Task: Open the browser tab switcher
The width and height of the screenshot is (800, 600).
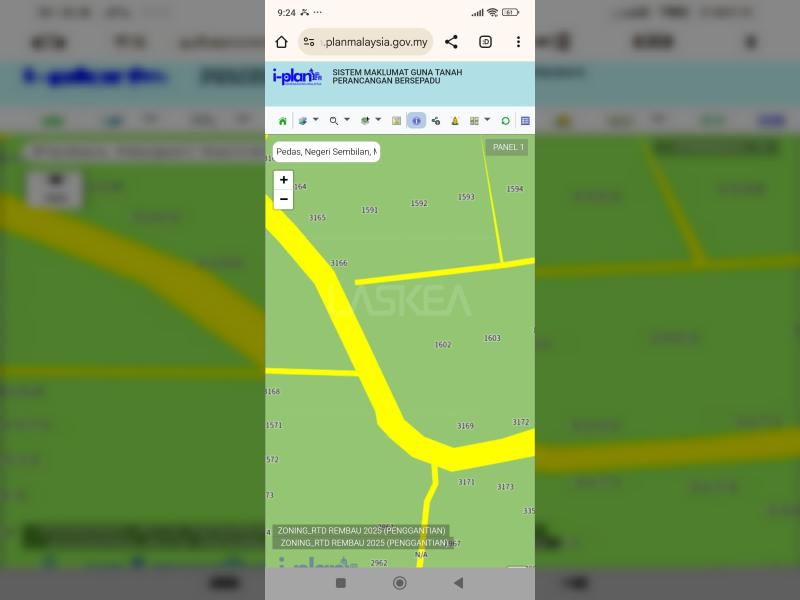Action: [x=485, y=42]
